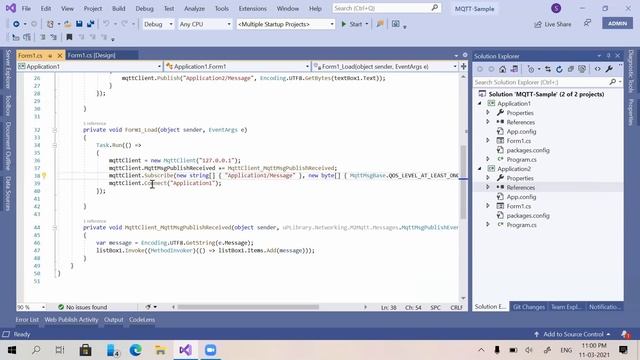The image size is (640, 360).
Task: Click the Search (Ctrl+Q) box
Action: click(387, 8)
